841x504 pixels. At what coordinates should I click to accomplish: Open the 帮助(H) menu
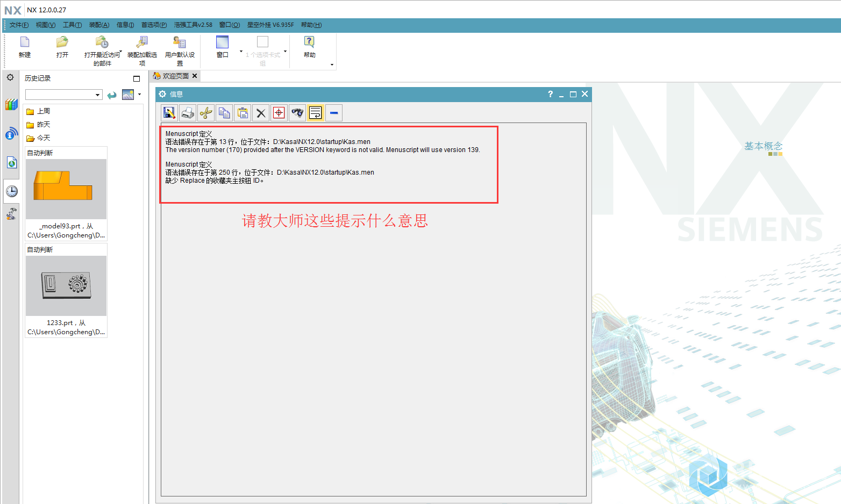[x=311, y=25]
